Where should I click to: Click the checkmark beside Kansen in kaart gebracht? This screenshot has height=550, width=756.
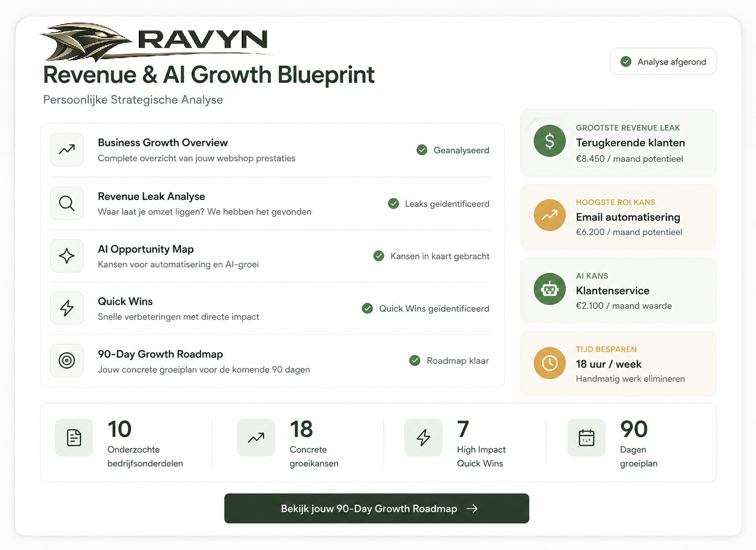point(379,256)
